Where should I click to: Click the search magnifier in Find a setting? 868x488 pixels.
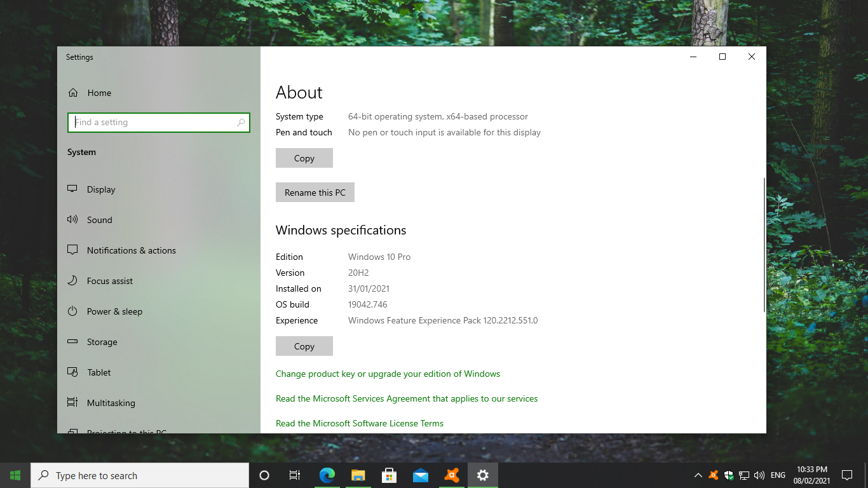[x=241, y=123]
